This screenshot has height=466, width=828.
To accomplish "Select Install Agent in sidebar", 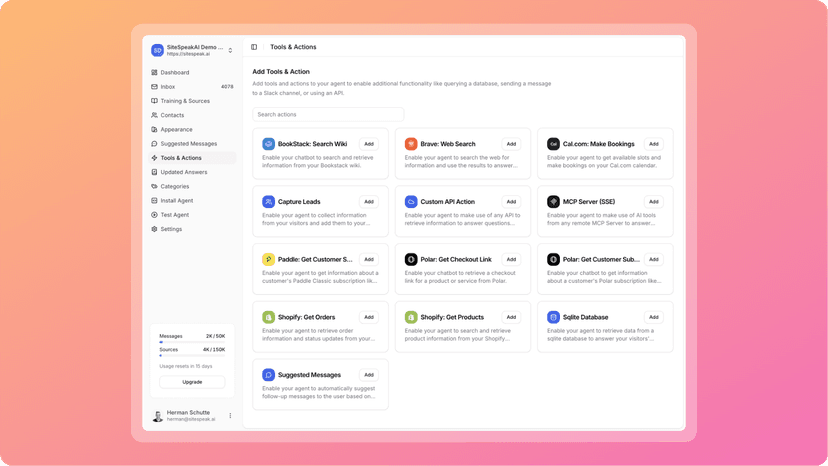I will pos(192,201).
